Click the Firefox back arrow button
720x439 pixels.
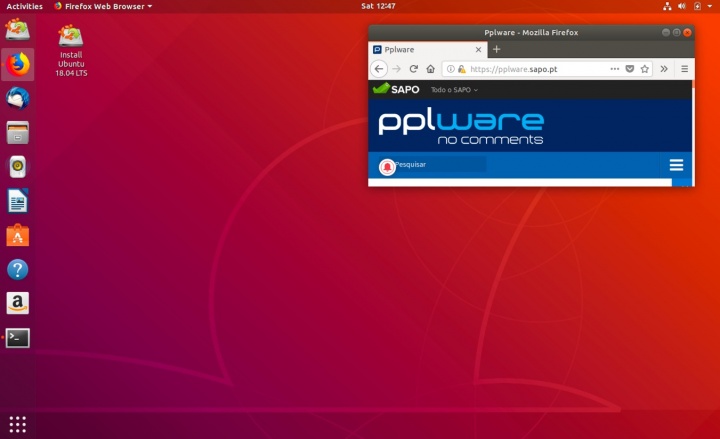click(x=379, y=69)
